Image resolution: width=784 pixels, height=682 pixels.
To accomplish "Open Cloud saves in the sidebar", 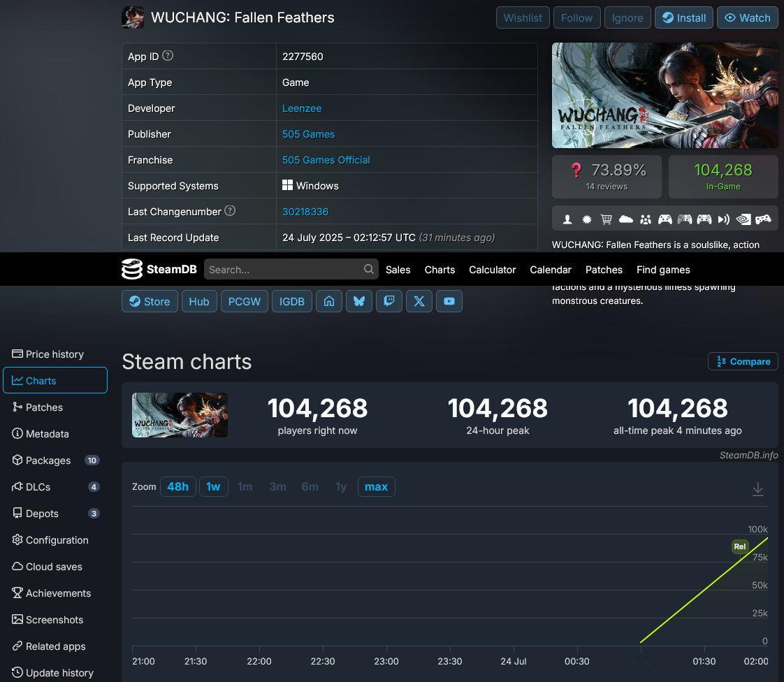I will (x=55, y=567).
